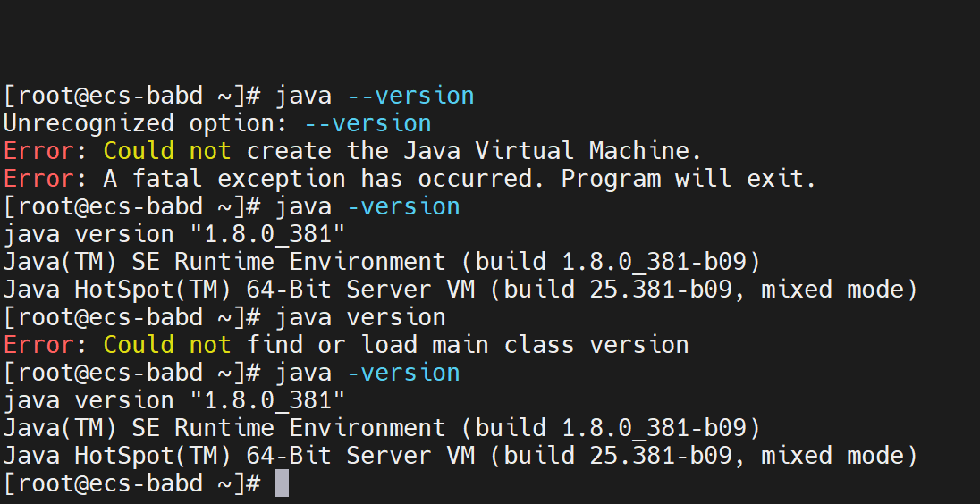Click "find or load main class version"
This screenshot has height=504, width=980.
point(468,345)
